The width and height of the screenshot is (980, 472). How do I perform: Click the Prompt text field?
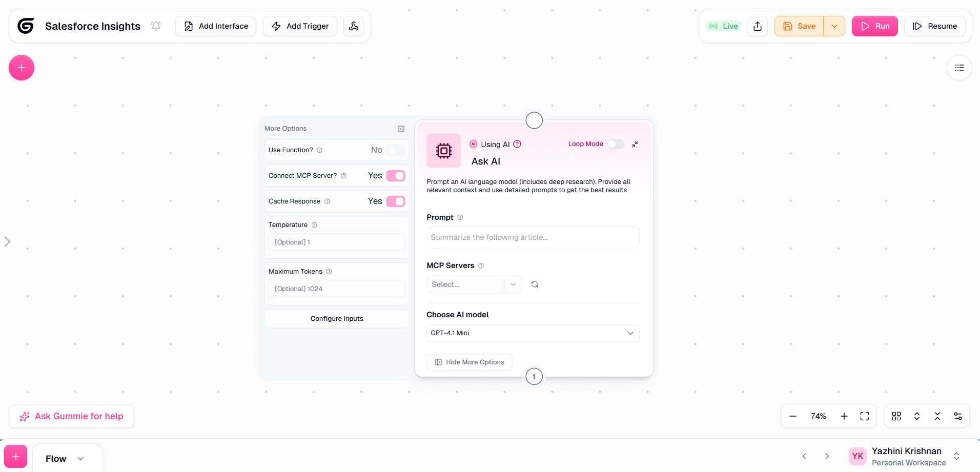pyautogui.click(x=533, y=237)
